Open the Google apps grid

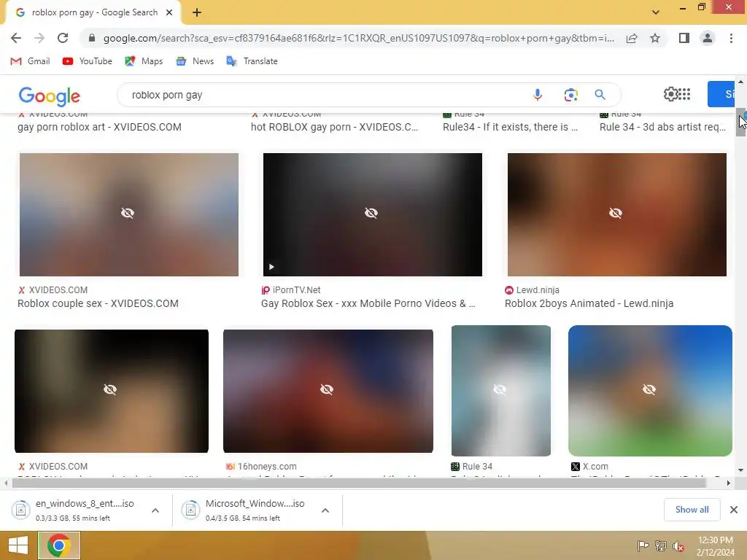click(684, 94)
